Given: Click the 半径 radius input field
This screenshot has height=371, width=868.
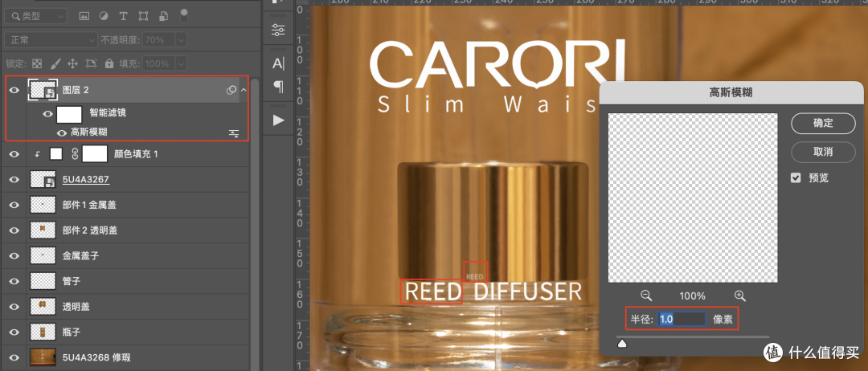Looking at the screenshot, I should pos(682,319).
